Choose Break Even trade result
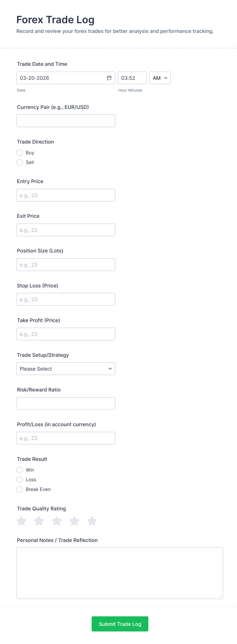 [x=20, y=489]
